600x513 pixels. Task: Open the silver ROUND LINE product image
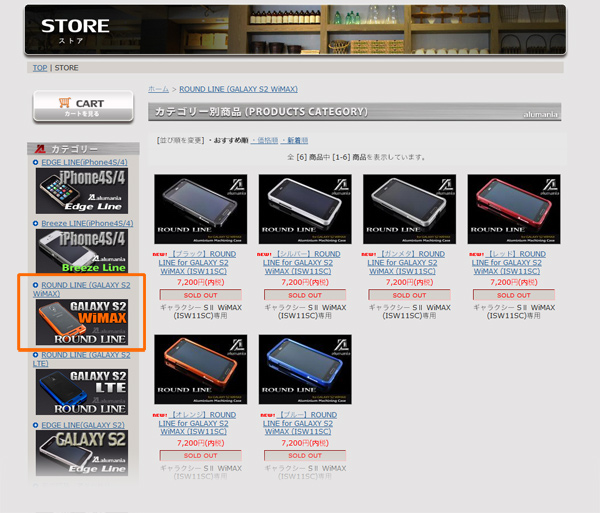[x=305, y=209]
